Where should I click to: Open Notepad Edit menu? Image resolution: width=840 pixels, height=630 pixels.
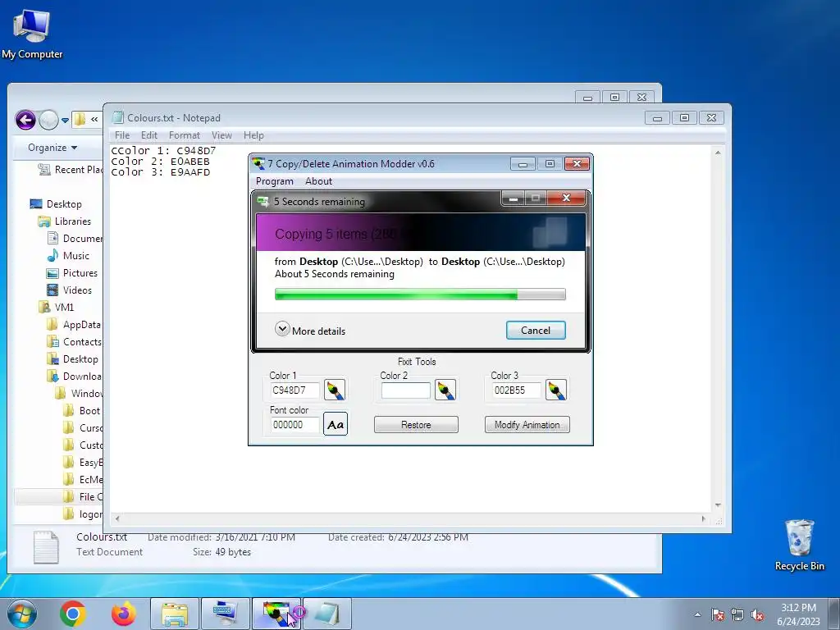[149, 135]
